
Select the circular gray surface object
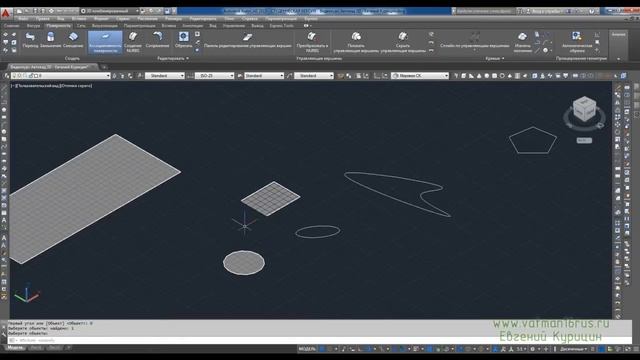pyautogui.click(x=244, y=262)
